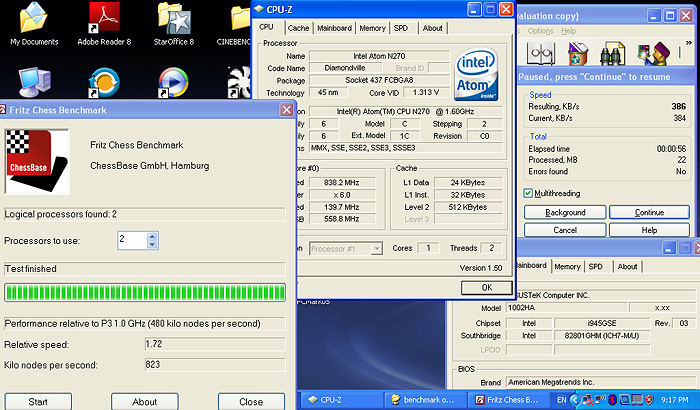
Task: Open About tab in second CPU-Z window
Action: (x=627, y=266)
